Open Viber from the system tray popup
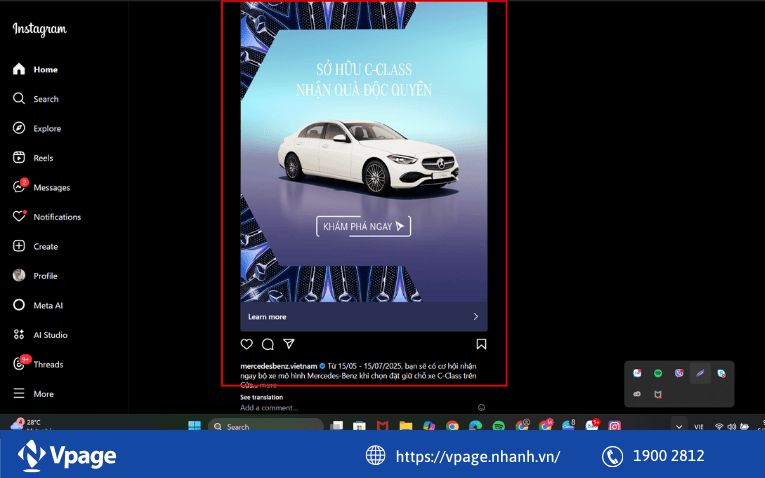This screenshot has width=765, height=478. click(x=679, y=373)
